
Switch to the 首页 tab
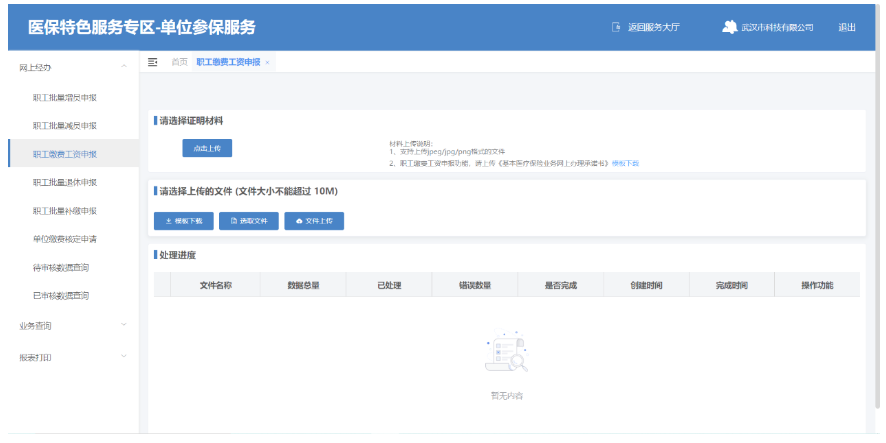click(179, 62)
